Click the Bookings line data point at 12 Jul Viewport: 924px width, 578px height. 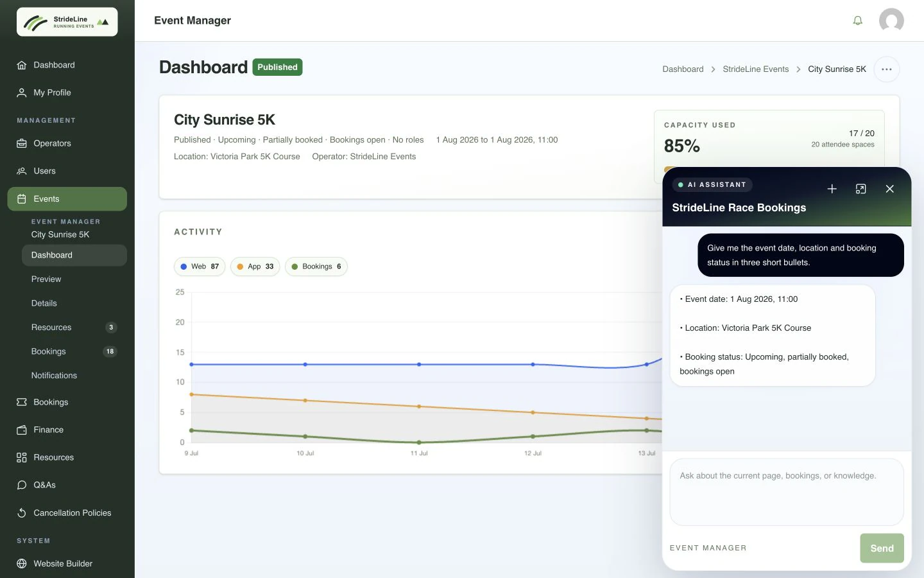pos(533,436)
